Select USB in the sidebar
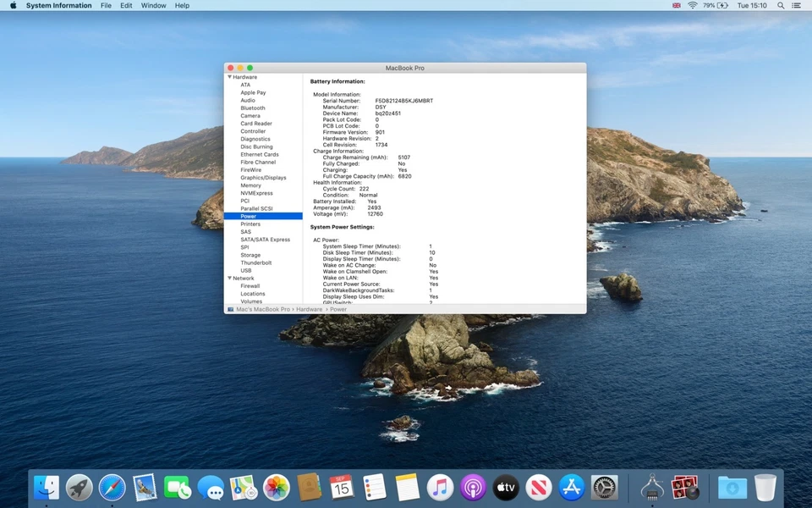 coord(245,271)
